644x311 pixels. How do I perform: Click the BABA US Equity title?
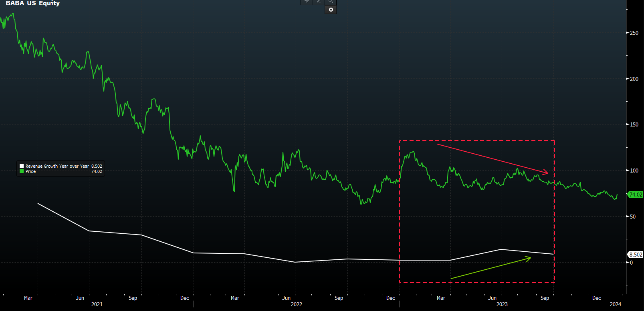[x=32, y=3]
